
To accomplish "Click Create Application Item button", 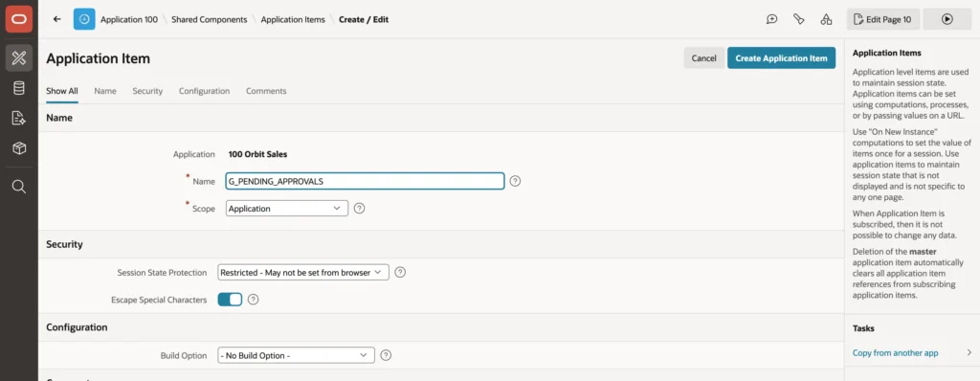I will click(x=781, y=58).
